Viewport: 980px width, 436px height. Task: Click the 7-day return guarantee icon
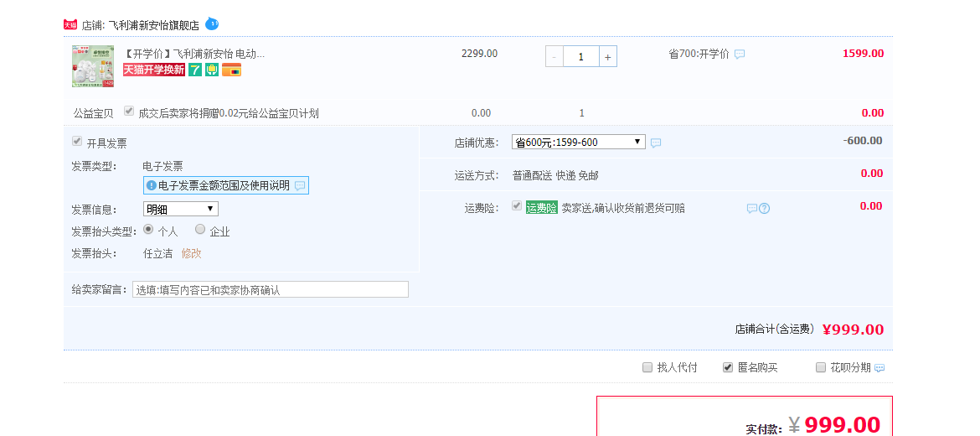(195, 70)
